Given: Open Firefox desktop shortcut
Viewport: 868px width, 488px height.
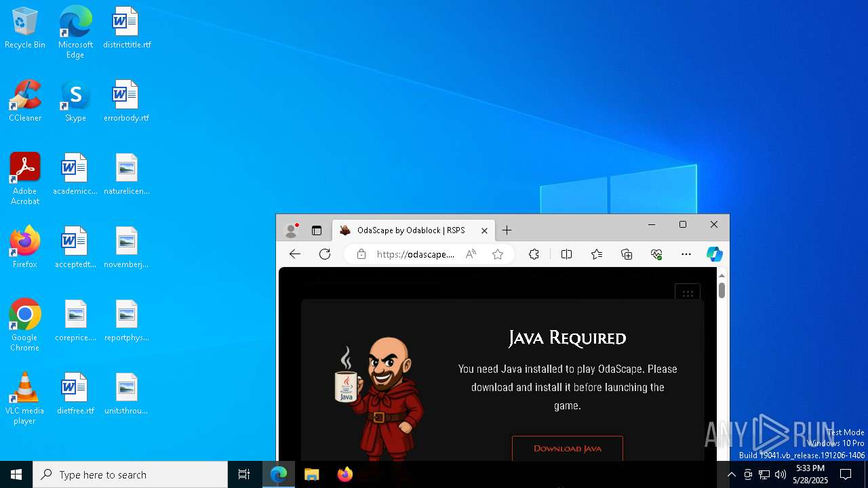Looking at the screenshot, I should coord(25,248).
